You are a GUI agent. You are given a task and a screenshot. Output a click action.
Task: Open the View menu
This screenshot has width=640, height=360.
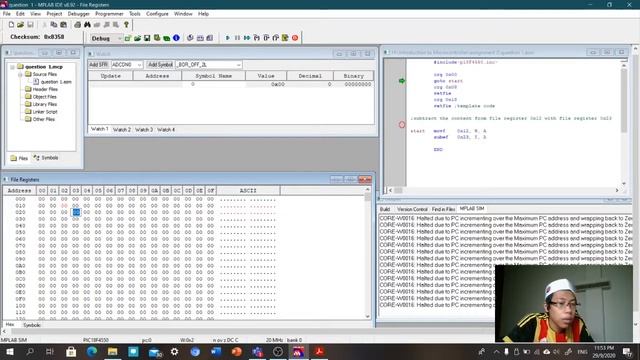(x=36, y=14)
